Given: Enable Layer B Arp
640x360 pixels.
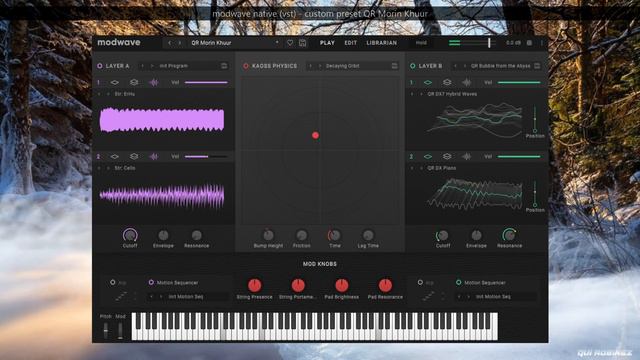Looking at the screenshot, I should coord(420,282).
